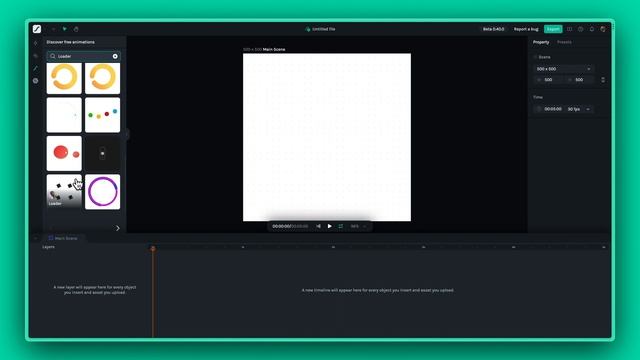Switch to the Presets tab
This screenshot has width=640, height=360.
click(564, 42)
